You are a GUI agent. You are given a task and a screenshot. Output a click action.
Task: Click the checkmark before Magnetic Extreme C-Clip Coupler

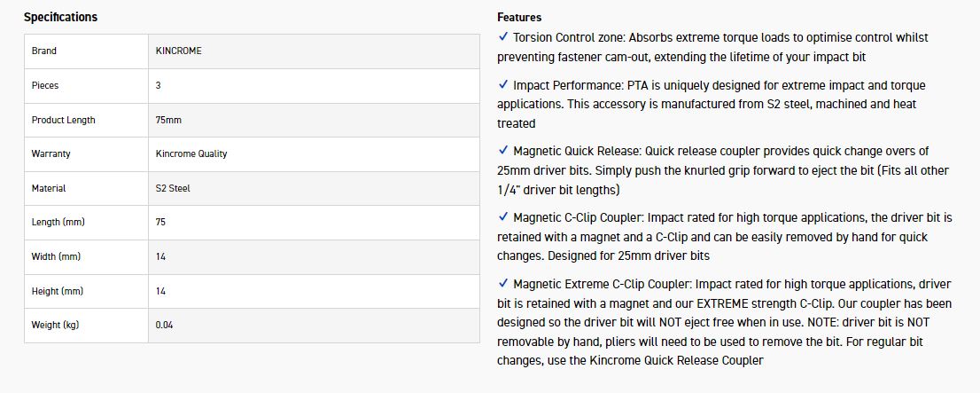click(x=503, y=283)
